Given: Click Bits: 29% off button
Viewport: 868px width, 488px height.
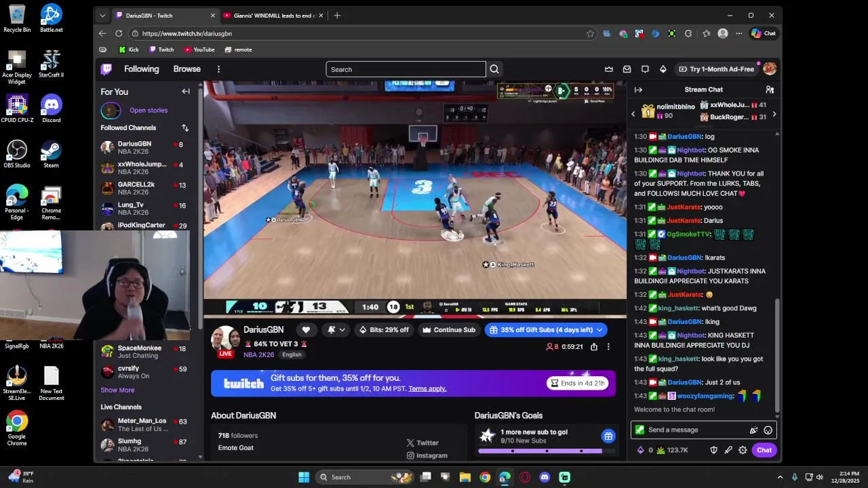Looking at the screenshot, I should point(384,330).
